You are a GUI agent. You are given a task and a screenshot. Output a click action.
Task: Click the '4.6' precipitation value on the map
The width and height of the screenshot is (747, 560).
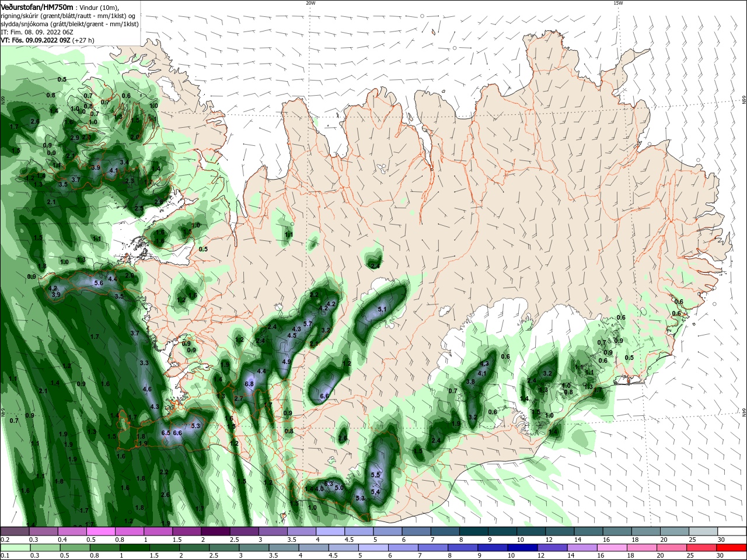click(x=147, y=390)
